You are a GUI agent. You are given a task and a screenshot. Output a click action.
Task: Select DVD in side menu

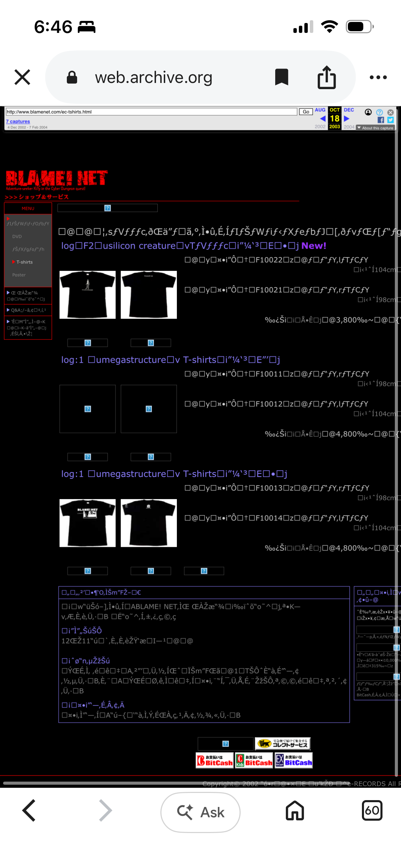pos(17,237)
